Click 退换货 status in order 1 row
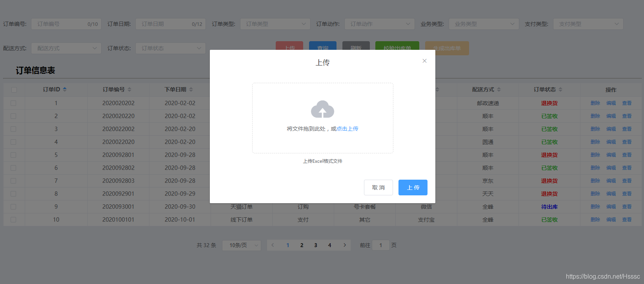 pyautogui.click(x=549, y=103)
